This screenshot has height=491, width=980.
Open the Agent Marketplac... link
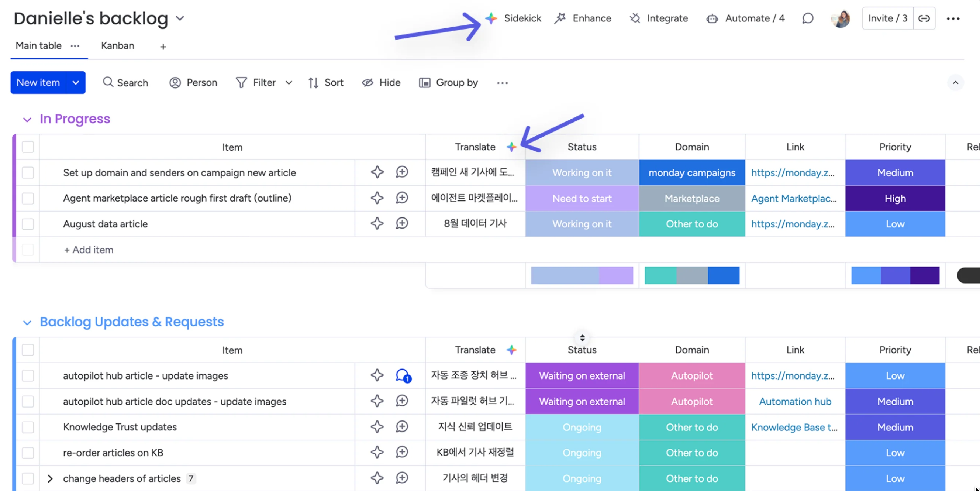click(794, 198)
